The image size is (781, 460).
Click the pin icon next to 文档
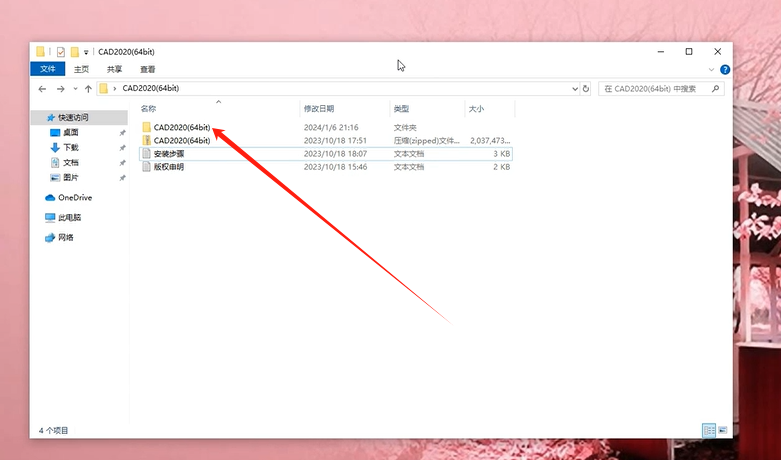pyautogui.click(x=123, y=163)
